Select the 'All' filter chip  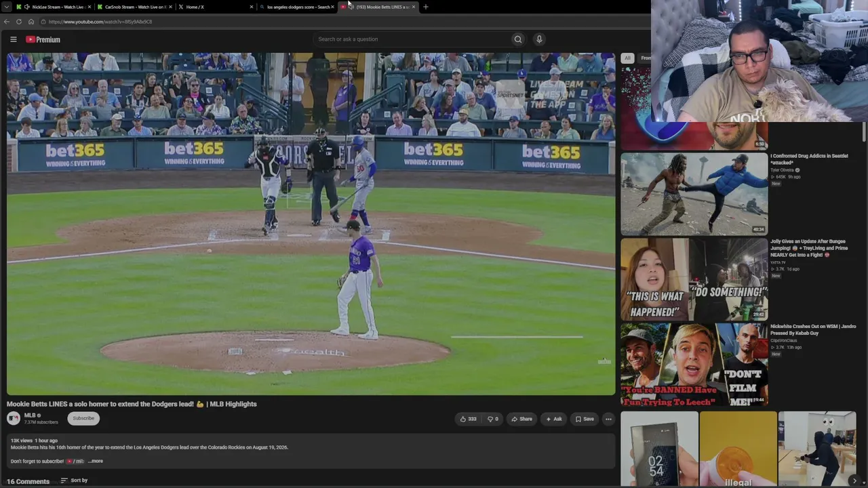pos(628,58)
